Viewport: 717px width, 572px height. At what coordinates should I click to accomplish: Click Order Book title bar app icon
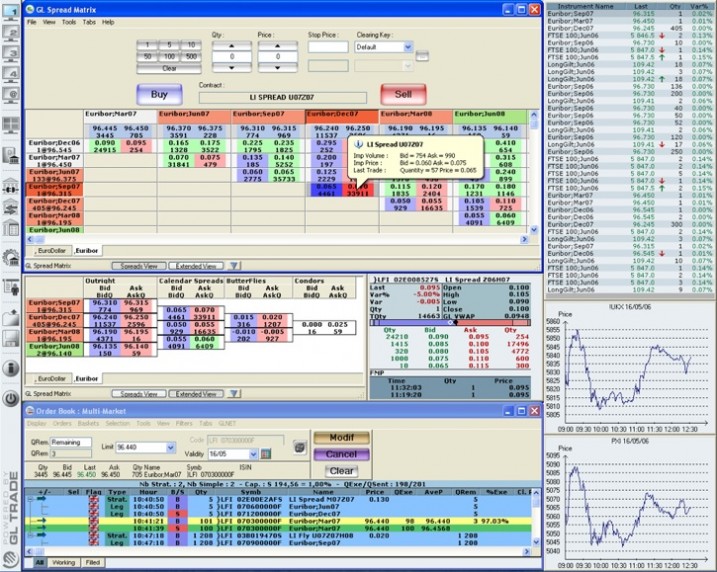[30, 411]
